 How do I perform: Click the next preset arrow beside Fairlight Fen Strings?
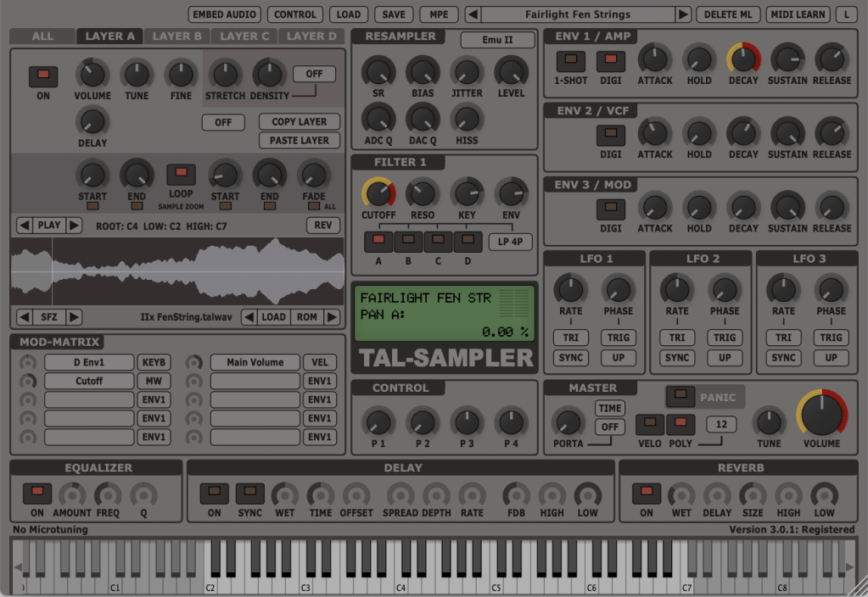click(683, 14)
